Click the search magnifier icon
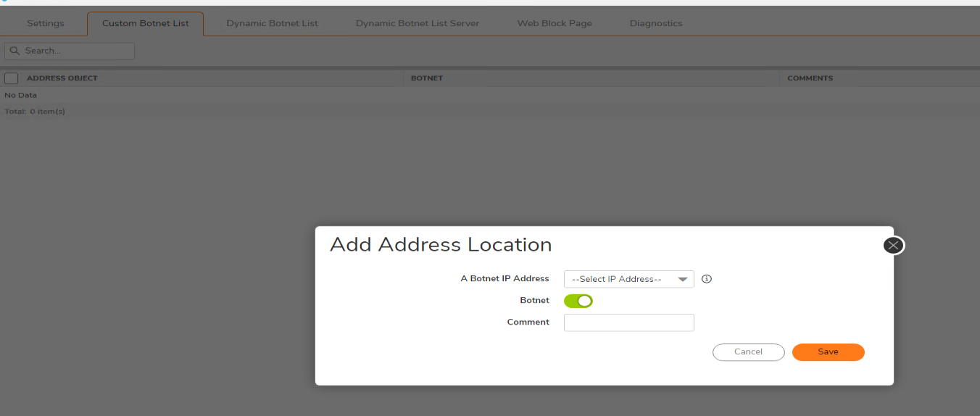Viewport: 980px width, 416px height. [14, 51]
